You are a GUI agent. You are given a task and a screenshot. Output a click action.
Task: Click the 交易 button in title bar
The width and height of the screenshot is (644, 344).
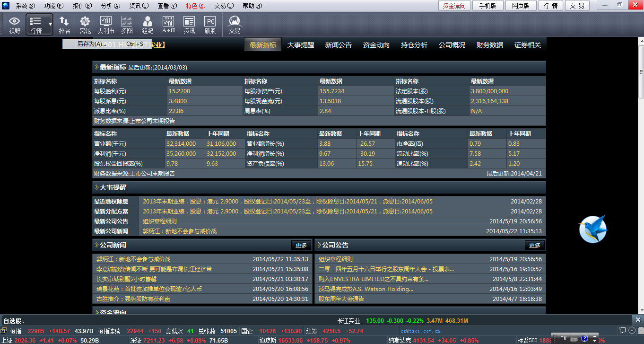click(x=577, y=6)
